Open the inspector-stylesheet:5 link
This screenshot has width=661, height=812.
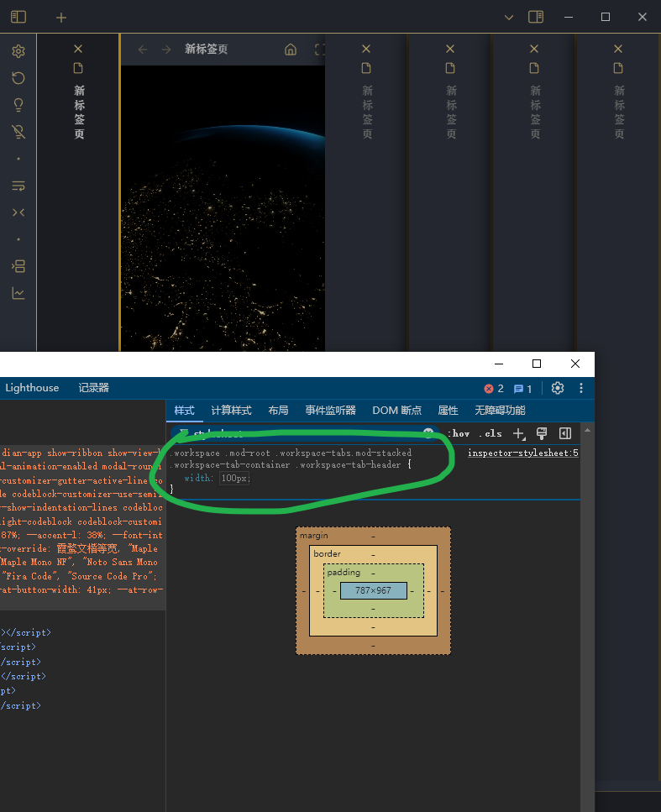522,453
